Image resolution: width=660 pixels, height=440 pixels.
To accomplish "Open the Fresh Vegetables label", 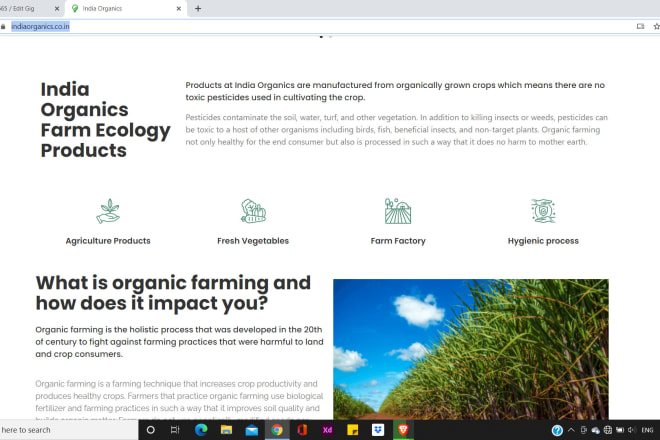I will tap(253, 241).
